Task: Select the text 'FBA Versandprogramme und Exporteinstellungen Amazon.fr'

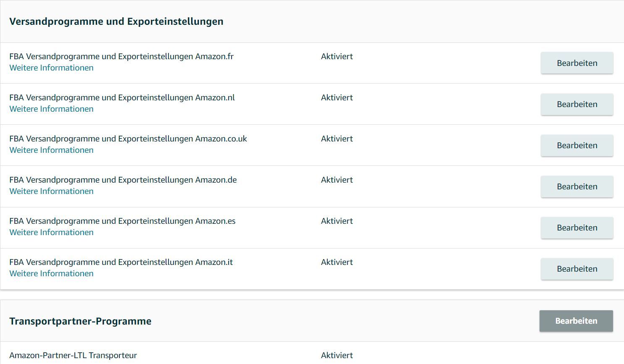Action: [121, 56]
